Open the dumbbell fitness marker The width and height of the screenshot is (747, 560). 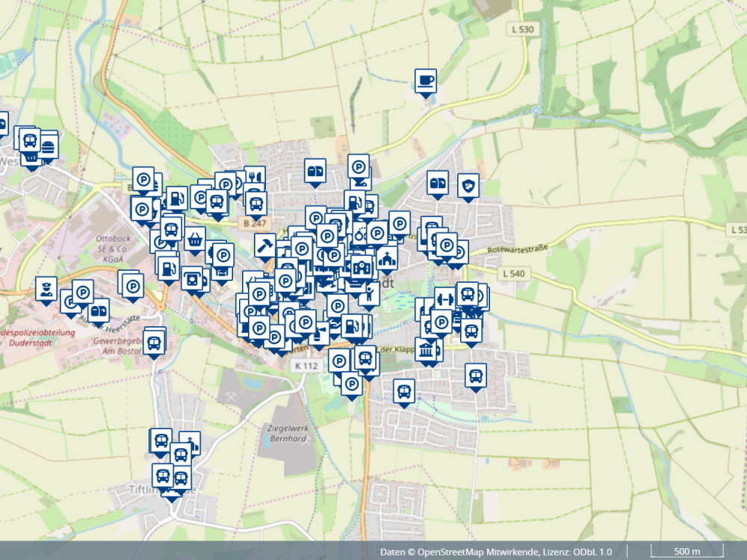coord(445,299)
